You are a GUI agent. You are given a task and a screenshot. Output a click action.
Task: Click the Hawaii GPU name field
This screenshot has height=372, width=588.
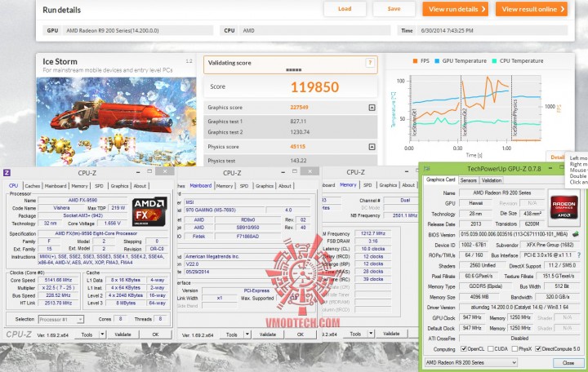475,203
